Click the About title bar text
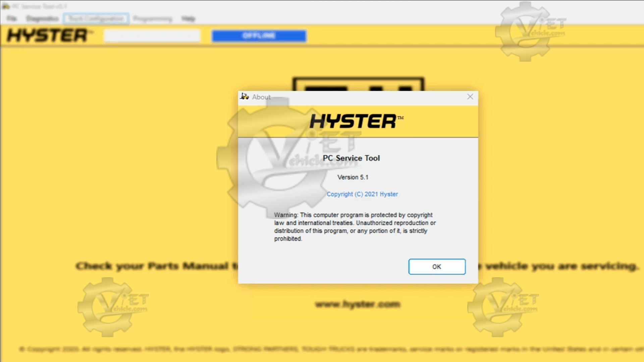 261,97
